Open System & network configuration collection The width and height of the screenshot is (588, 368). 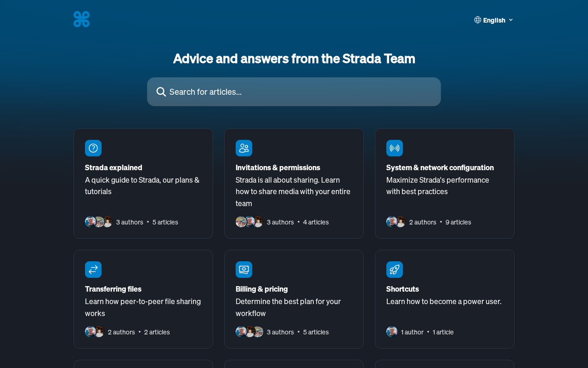click(x=440, y=167)
